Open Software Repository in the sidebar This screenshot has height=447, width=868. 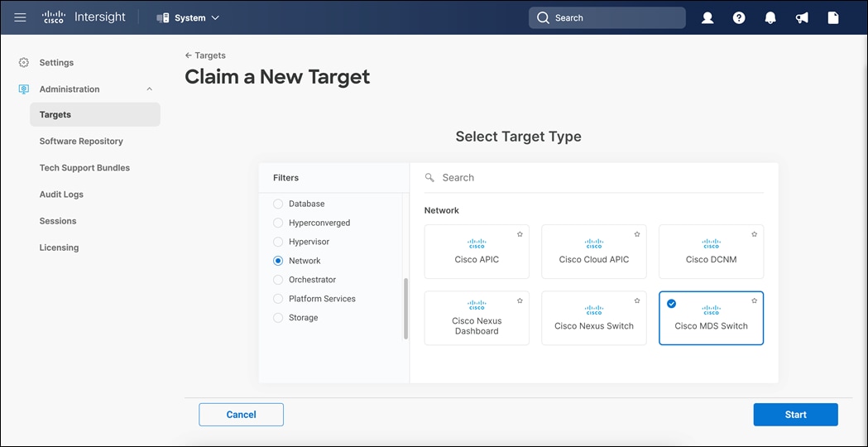pyautogui.click(x=81, y=142)
